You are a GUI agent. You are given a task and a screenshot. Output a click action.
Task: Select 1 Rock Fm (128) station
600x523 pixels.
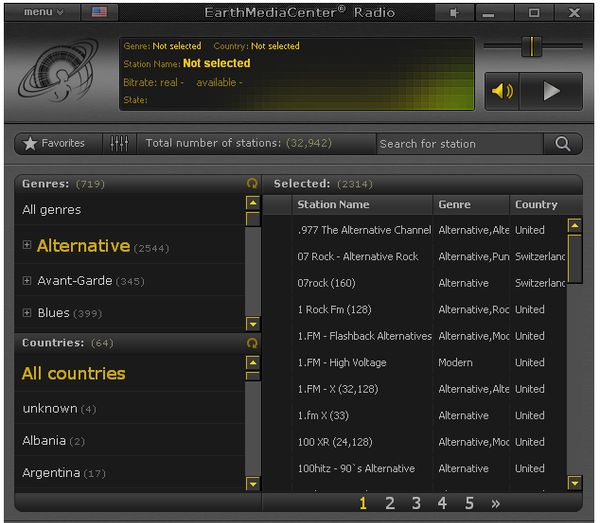[x=334, y=310]
